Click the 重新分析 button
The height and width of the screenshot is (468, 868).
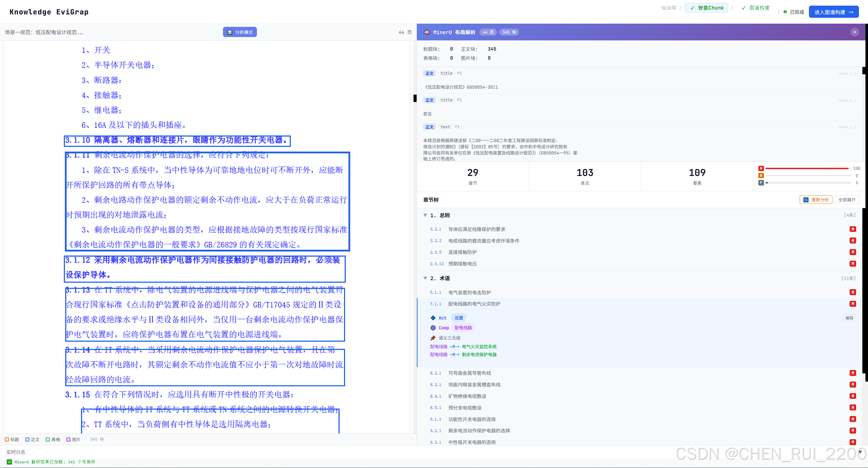tap(815, 200)
